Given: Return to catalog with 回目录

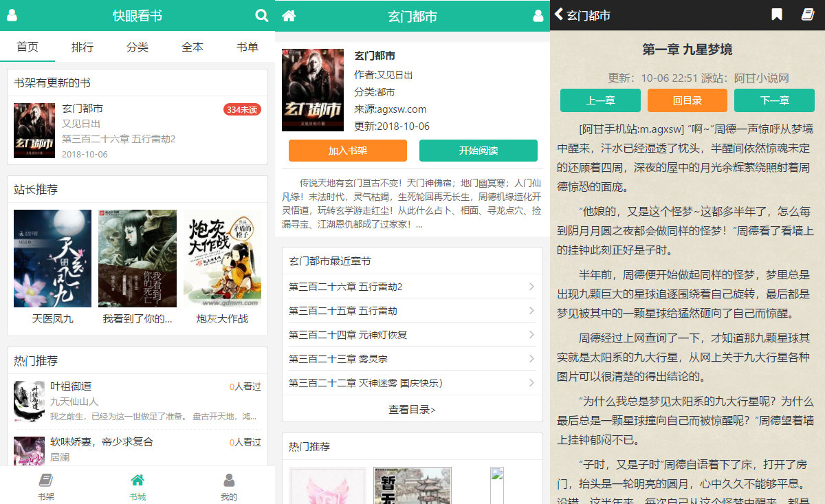Looking at the screenshot, I should tap(687, 100).
